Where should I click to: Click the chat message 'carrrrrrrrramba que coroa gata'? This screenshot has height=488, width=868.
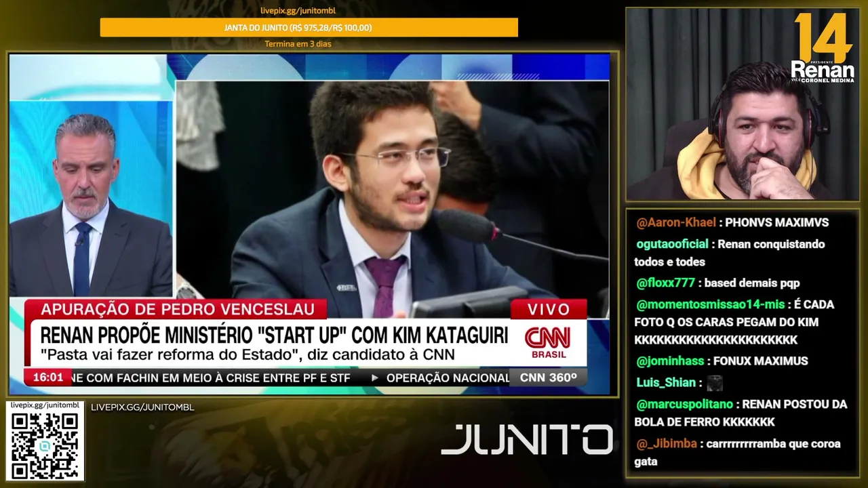click(x=738, y=453)
